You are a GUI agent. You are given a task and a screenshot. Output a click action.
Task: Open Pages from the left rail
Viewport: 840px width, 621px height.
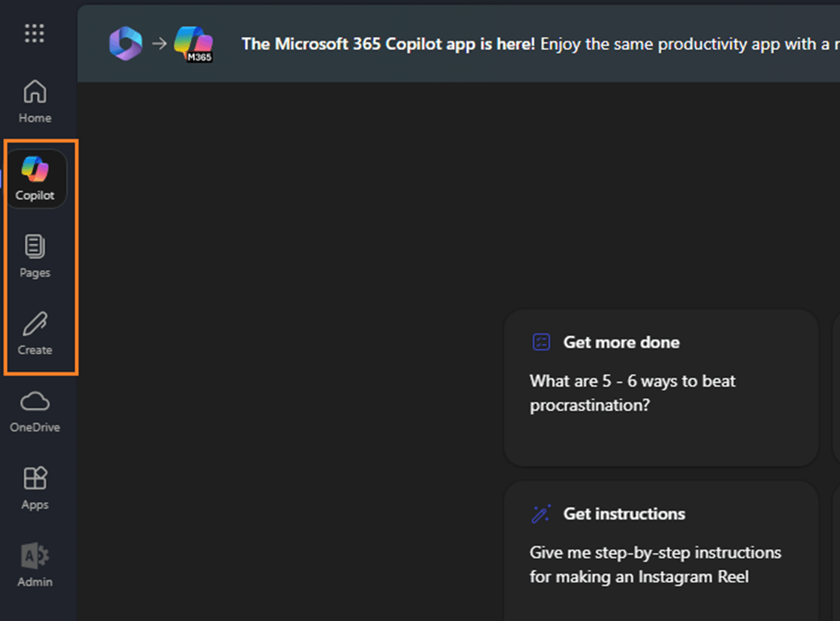(35, 255)
